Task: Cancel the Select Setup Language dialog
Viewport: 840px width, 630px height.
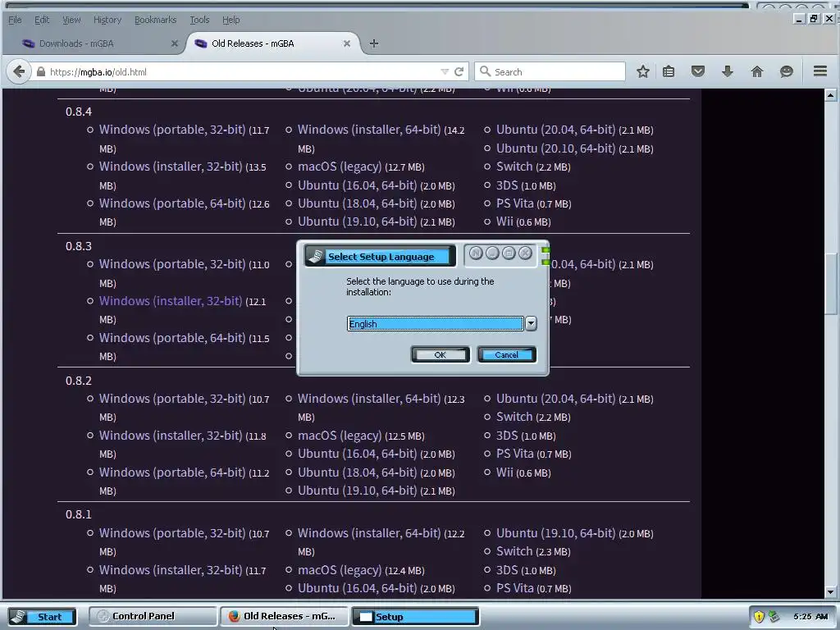Action: pos(507,354)
